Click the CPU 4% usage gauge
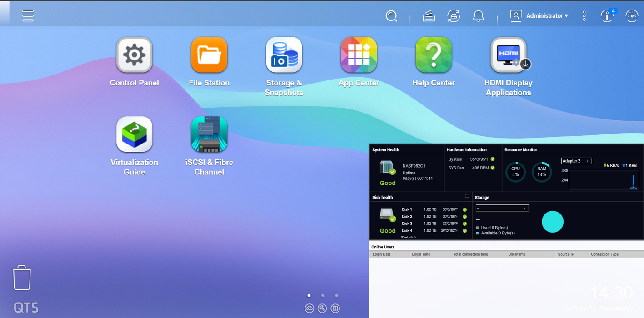This screenshot has width=644, height=318. point(515,172)
